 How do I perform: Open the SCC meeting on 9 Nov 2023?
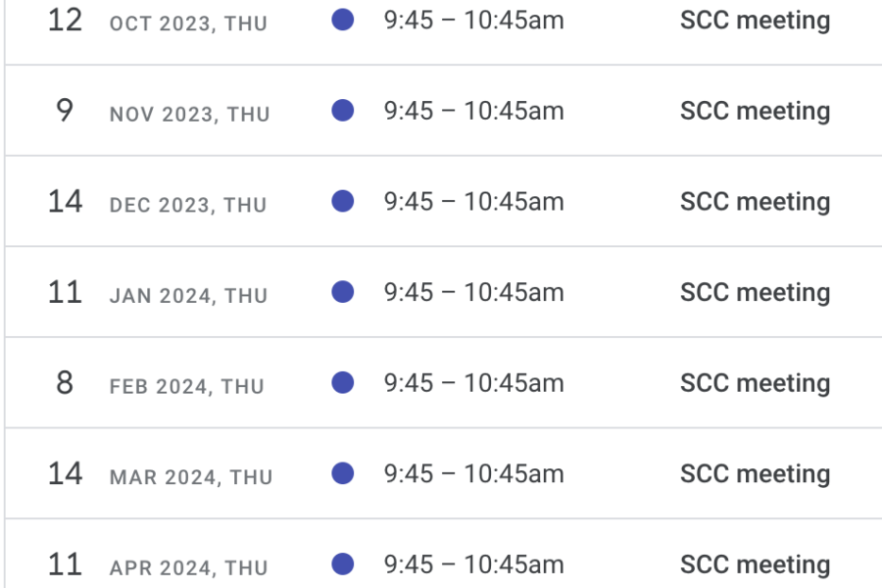tap(755, 112)
